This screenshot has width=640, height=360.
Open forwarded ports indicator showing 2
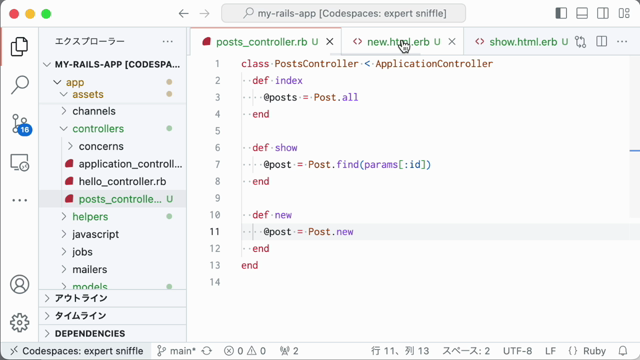289,351
